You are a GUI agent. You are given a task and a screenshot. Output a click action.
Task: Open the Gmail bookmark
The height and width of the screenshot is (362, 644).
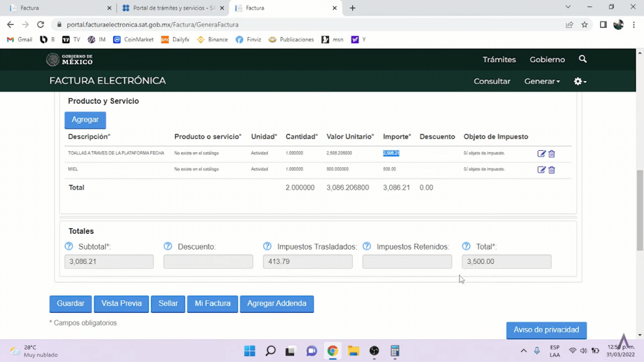[x=19, y=40]
